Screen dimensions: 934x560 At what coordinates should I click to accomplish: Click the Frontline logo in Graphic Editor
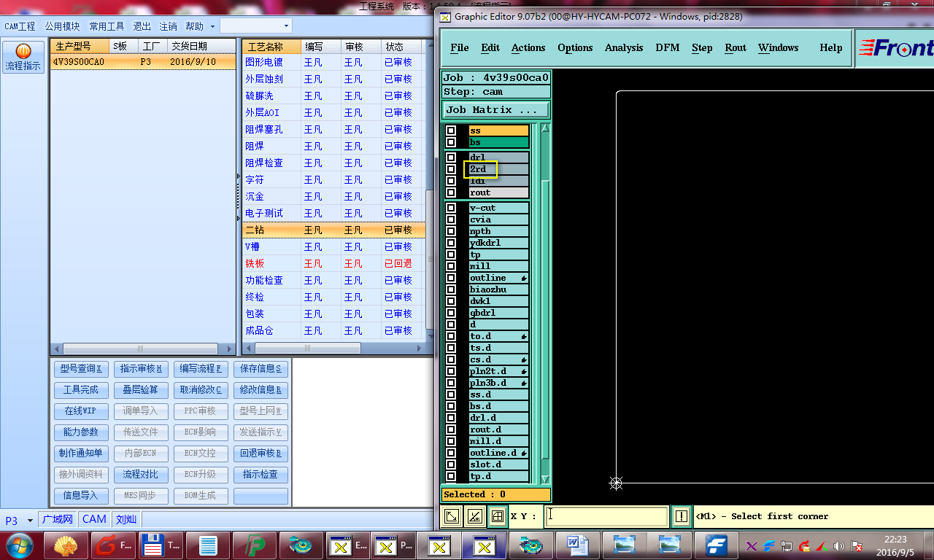896,48
